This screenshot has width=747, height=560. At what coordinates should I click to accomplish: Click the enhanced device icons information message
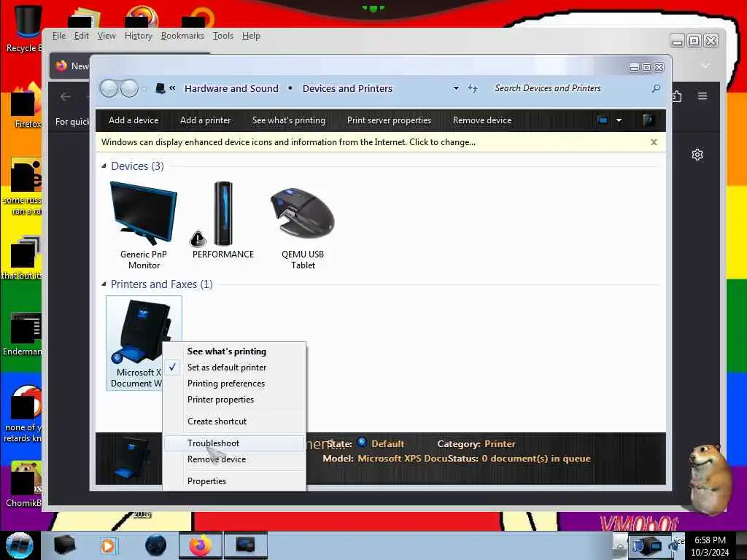288,142
